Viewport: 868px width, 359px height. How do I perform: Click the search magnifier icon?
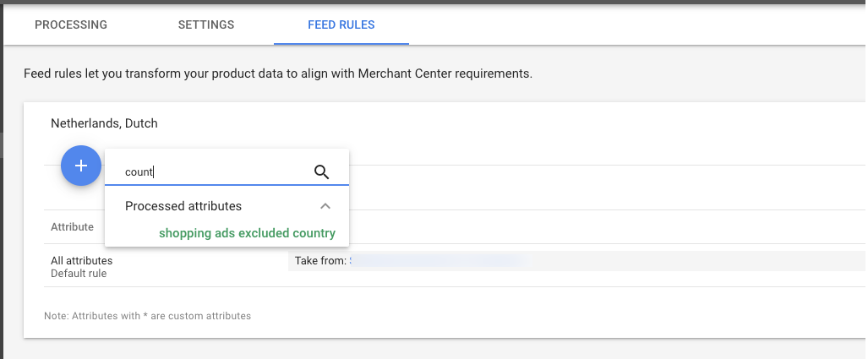(321, 172)
